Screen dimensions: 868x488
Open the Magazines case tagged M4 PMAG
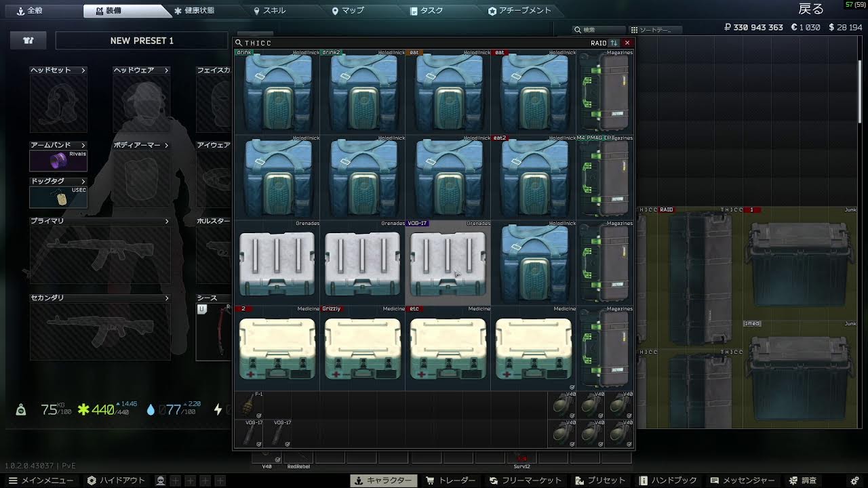point(605,177)
